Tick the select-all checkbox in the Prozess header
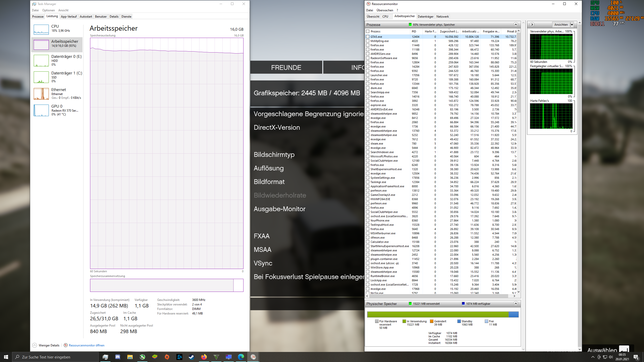 368,31
